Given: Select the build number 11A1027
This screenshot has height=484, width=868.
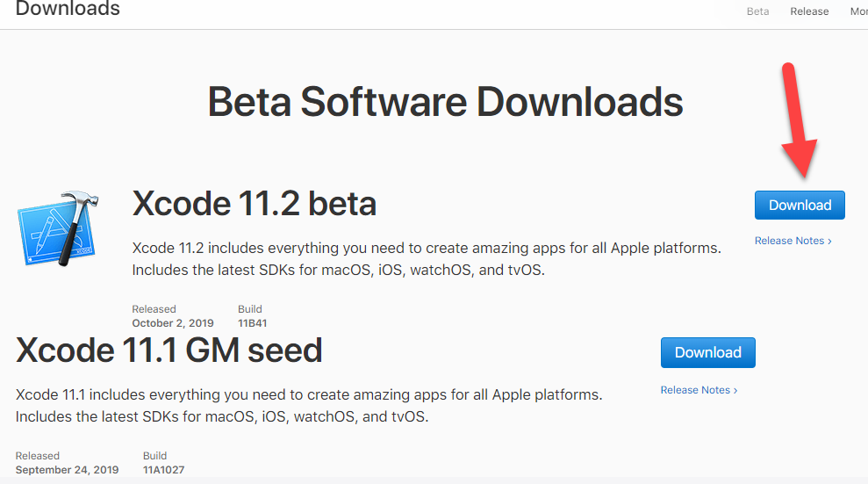Looking at the screenshot, I should (163, 470).
